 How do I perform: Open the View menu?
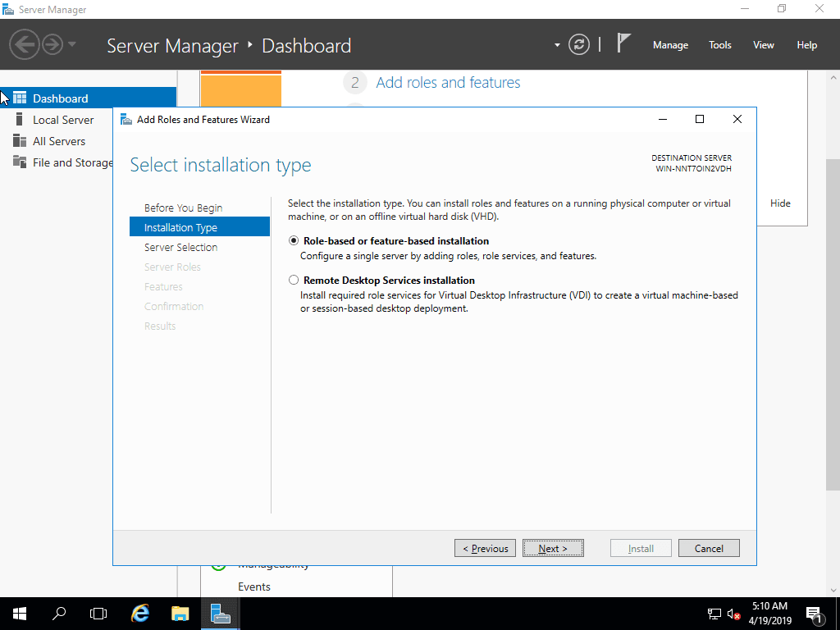[764, 45]
